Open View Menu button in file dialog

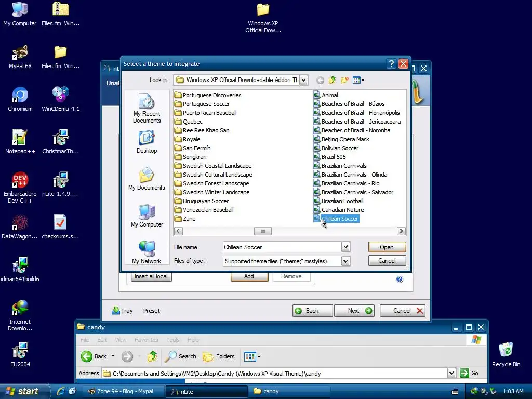(x=358, y=80)
